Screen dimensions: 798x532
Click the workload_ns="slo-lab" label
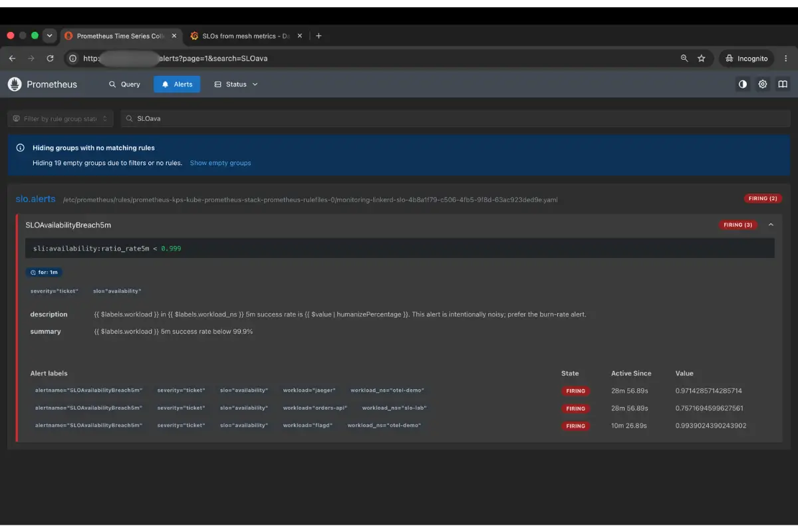[394, 408]
